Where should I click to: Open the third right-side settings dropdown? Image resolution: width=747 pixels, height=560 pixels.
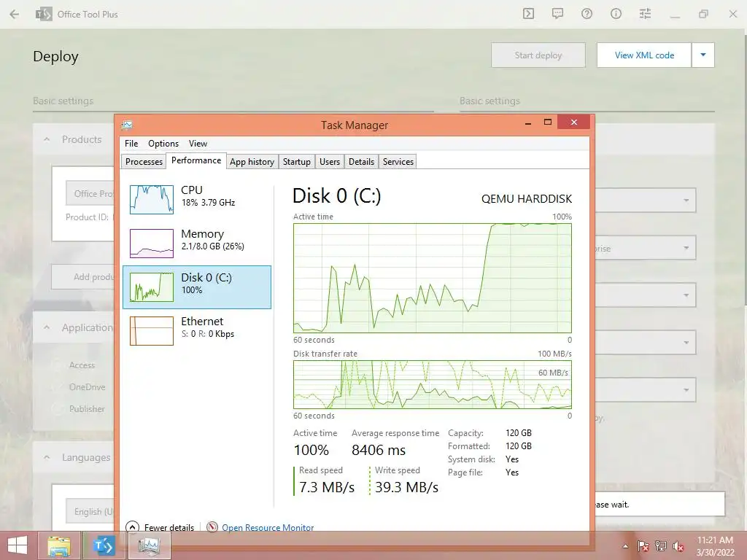[646, 295]
